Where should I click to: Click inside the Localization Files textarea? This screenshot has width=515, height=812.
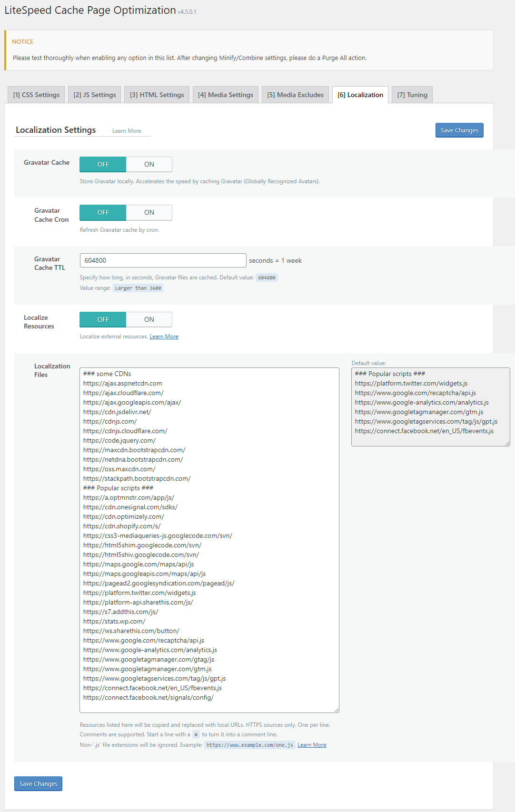209,540
